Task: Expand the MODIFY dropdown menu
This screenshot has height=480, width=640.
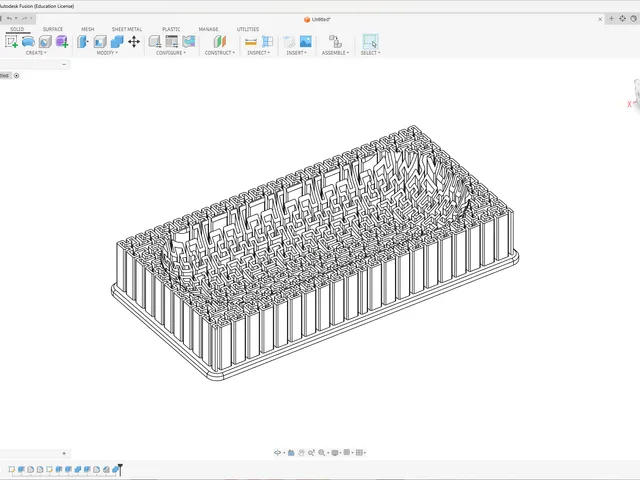Action: [107, 53]
